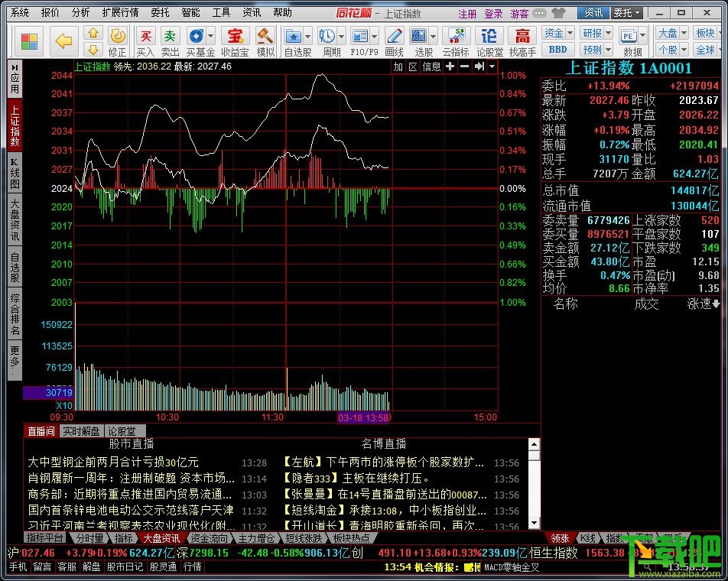Viewport: 728px width, 581px height.
Task: Select the 买入 (Buy) tool
Action: 148,37
